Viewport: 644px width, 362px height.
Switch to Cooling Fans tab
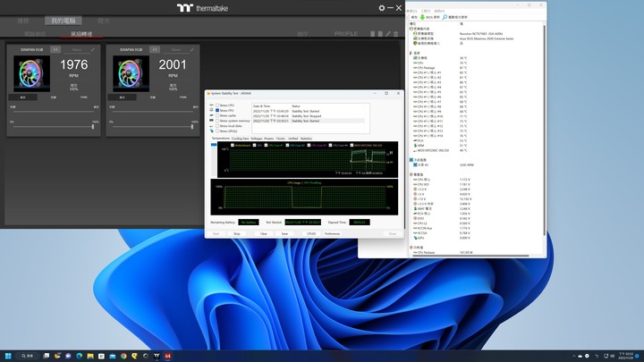tap(240, 139)
